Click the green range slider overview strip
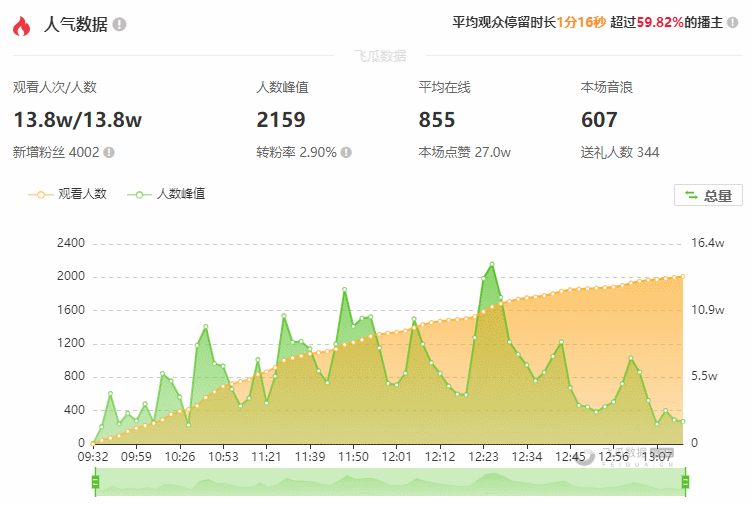The height and width of the screenshot is (505, 753). click(390, 482)
